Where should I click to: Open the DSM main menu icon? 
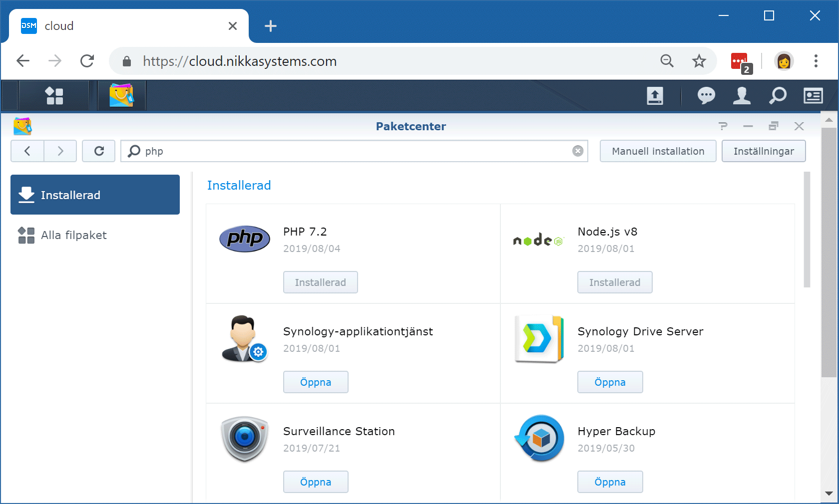tap(54, 95)
